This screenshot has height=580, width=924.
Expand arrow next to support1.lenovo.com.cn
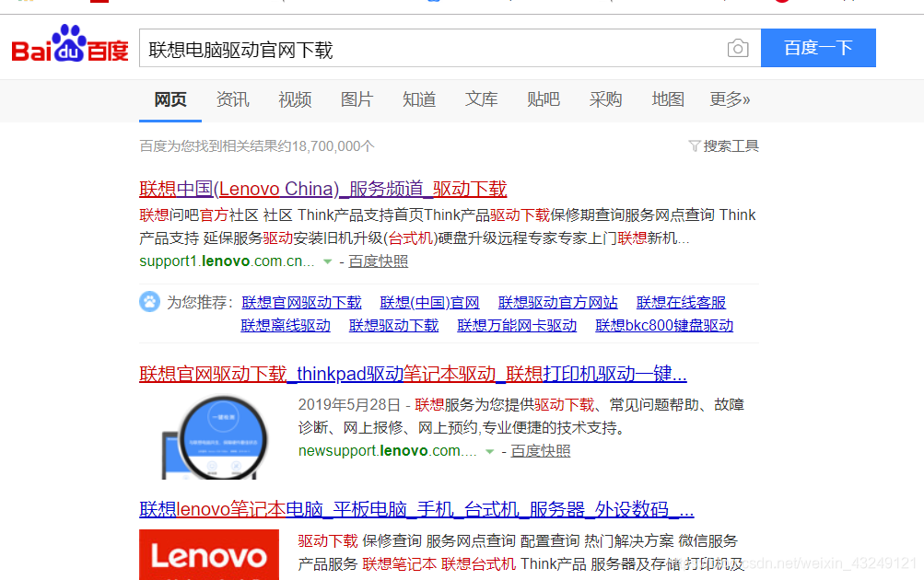coord(328,261)
